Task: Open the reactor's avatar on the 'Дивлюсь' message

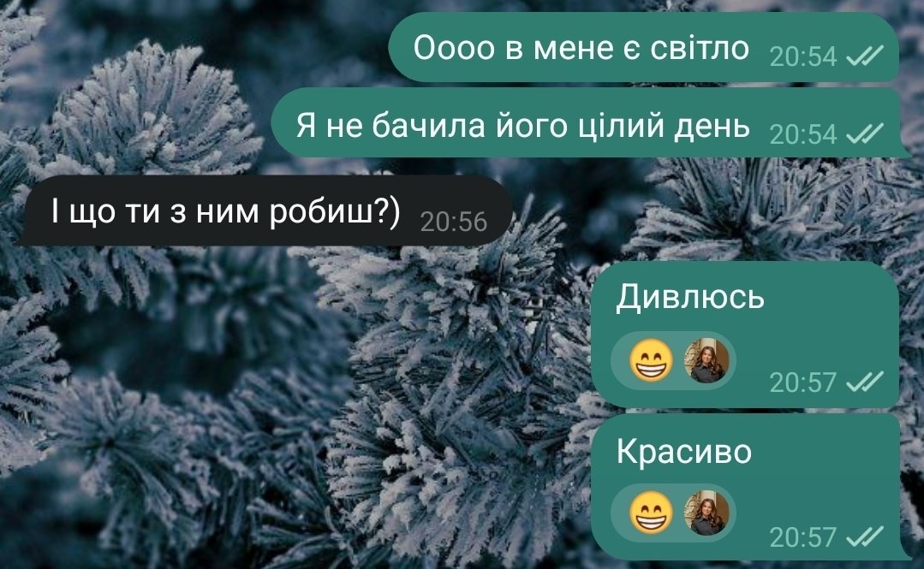Action: point(706,360)
